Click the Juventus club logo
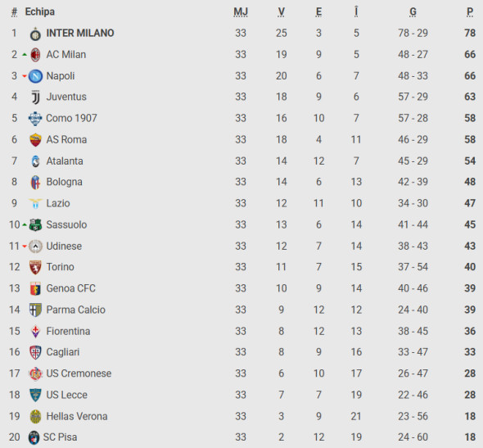 pyautogui.click(x=36, y=97)
